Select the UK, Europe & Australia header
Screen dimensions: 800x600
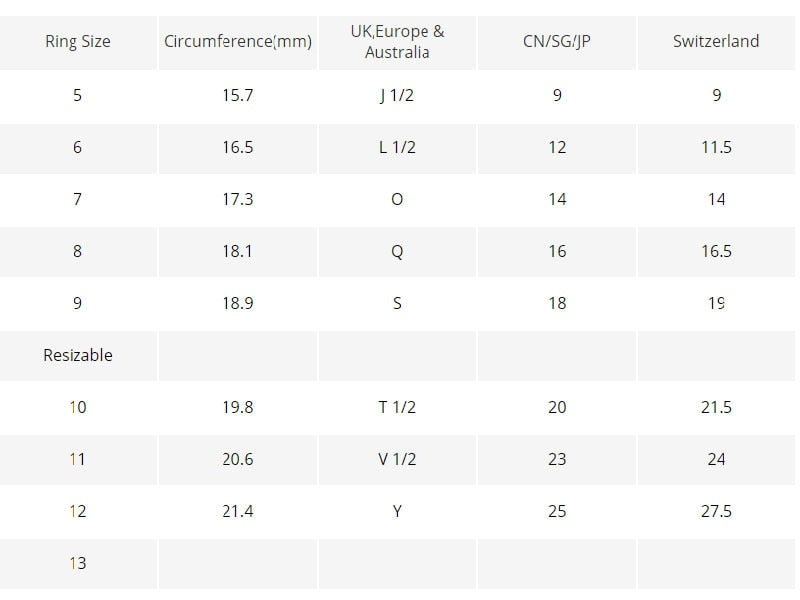[x=397, y=41]
